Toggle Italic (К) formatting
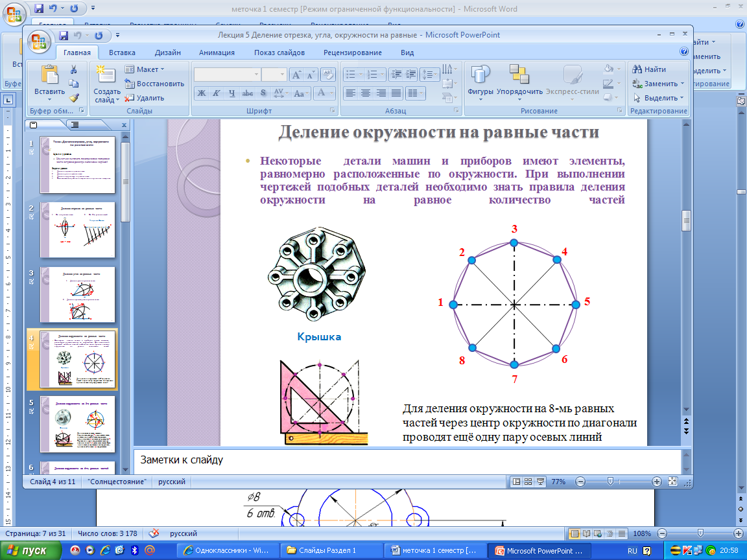Screen dimensions: 747x560 click(217, 93)
